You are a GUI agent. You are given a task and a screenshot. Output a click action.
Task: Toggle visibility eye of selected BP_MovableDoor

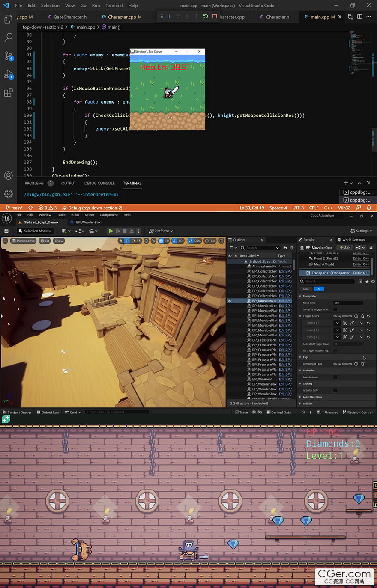coord(230,301)
